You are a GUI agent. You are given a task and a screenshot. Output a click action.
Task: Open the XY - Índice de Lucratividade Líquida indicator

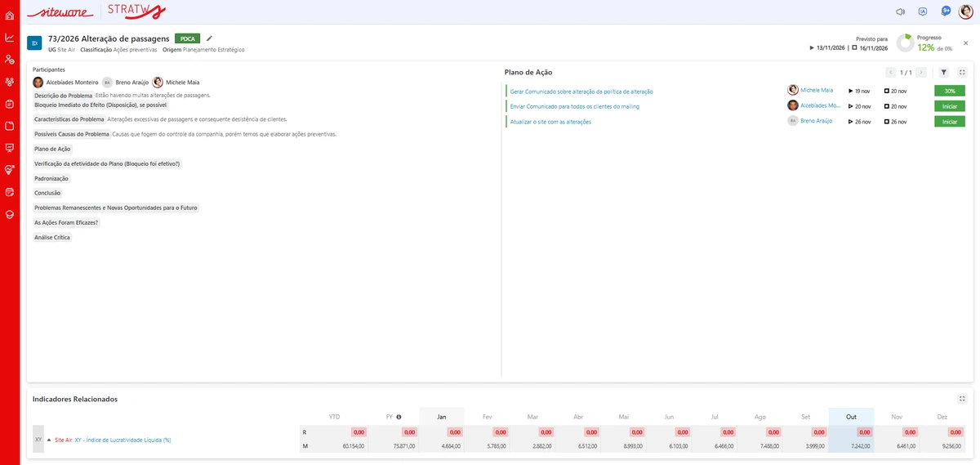pyautogui.click(x=122, y=440)
